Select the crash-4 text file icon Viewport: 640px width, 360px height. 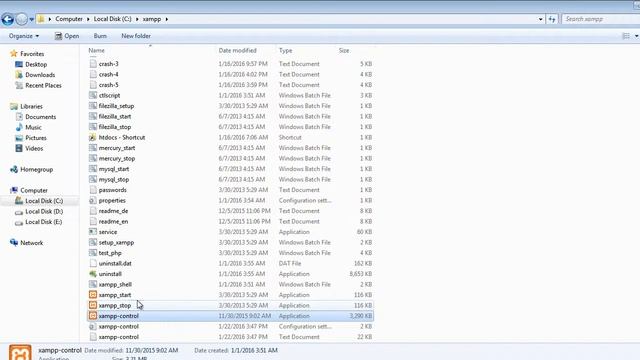coord(93,74)
